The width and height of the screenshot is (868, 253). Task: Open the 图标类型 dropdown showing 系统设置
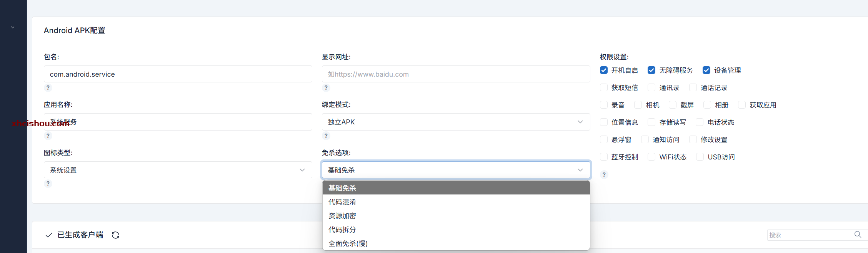[178, 170]
